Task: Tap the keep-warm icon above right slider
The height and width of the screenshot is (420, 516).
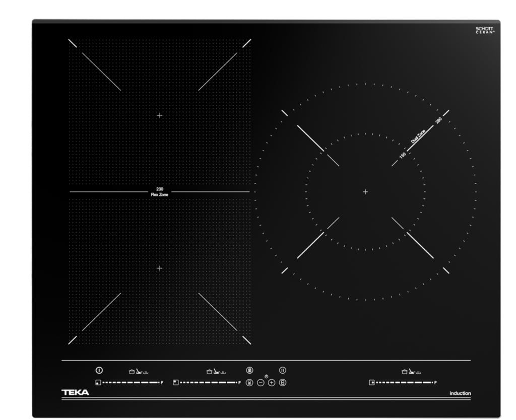Action: [x=419, y=372]
